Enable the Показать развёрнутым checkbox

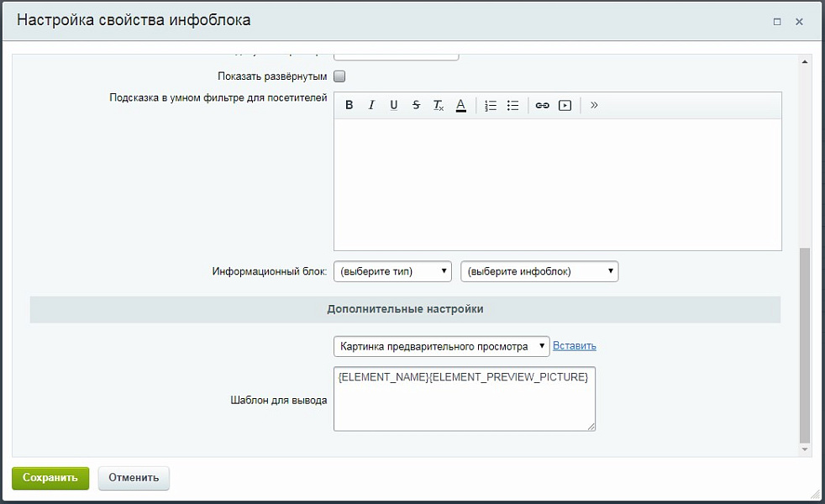click(x=339, y=76)
